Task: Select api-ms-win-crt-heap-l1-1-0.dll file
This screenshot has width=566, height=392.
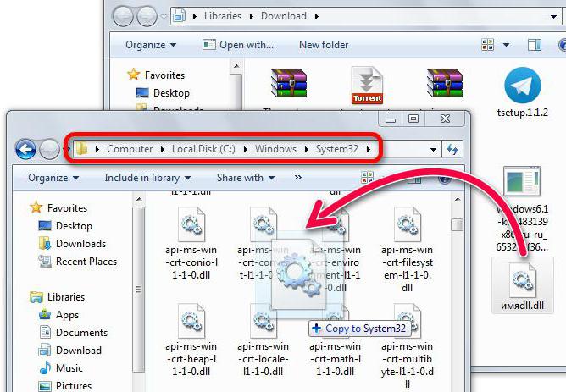Action: [191, 340]
